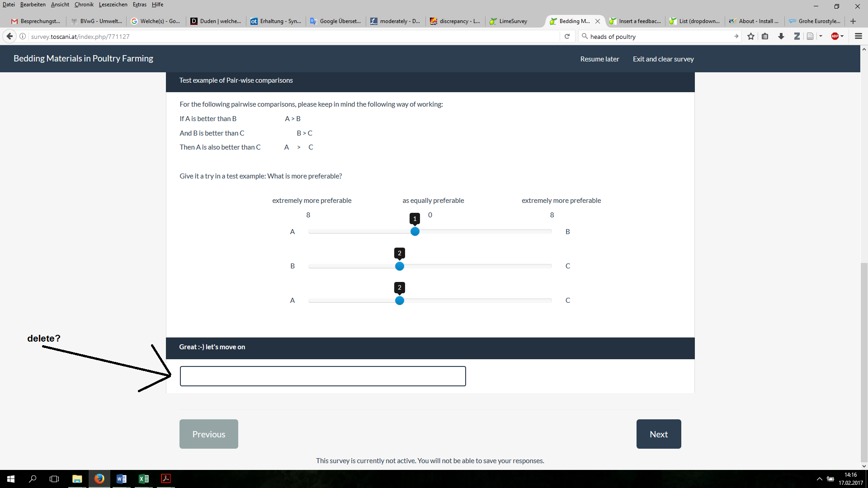
Task: Click the empty text input field
Action: [323, 376]
